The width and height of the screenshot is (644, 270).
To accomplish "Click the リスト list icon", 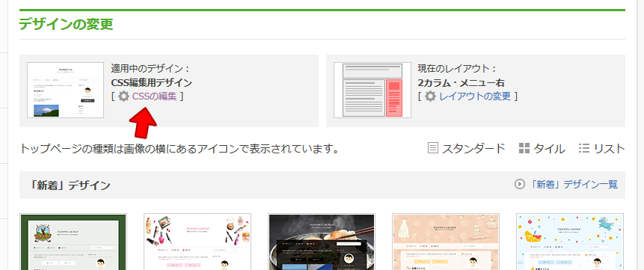I will pyautogui.click(x=584, y=148).
